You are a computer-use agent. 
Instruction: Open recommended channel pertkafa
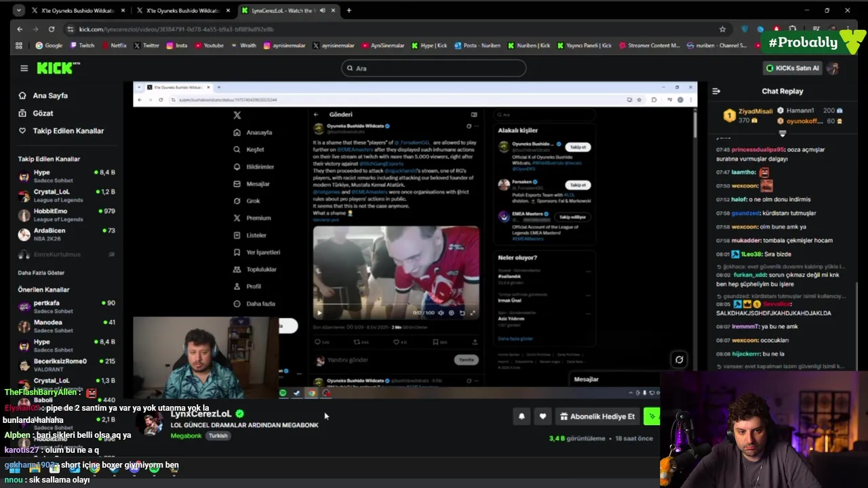(x=66, y=306)
